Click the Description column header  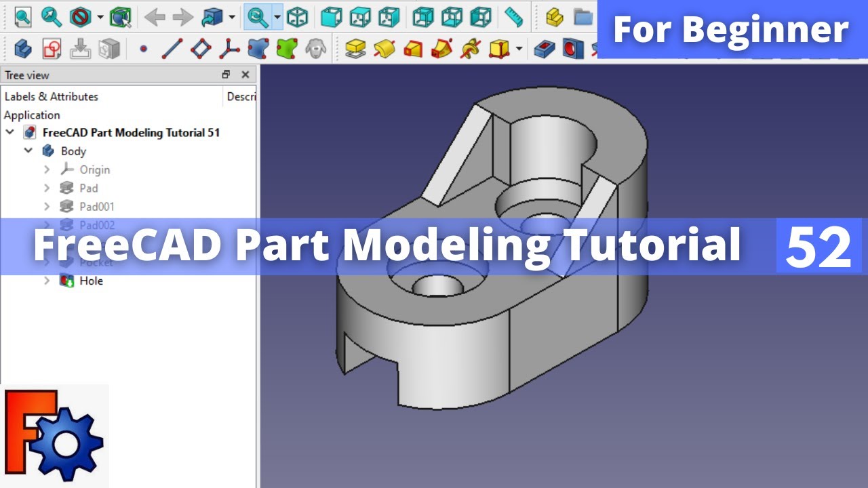tap(241, 96)
